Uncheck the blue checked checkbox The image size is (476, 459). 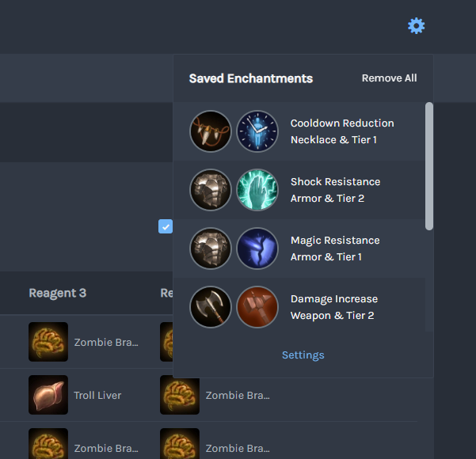point(166,226)
